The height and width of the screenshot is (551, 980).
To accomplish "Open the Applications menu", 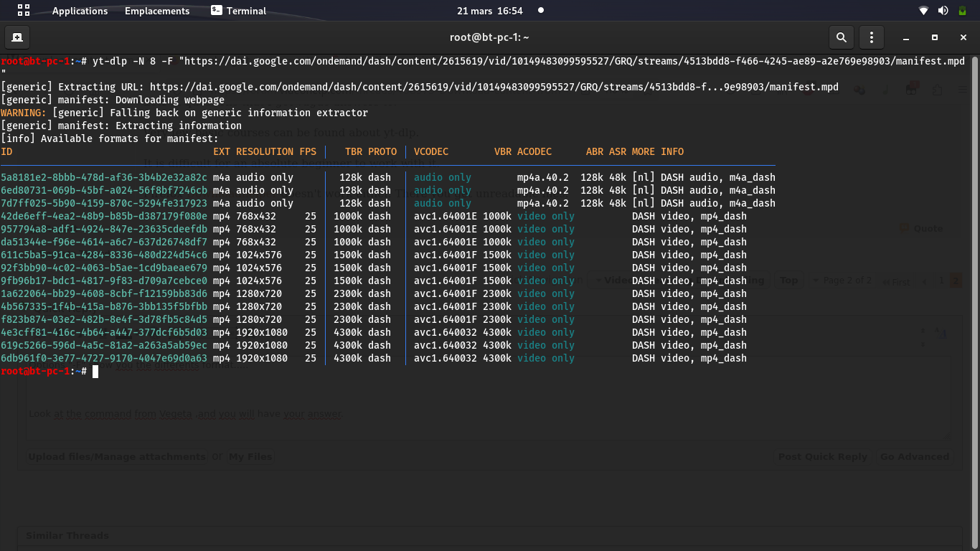I will click(80, 11).
